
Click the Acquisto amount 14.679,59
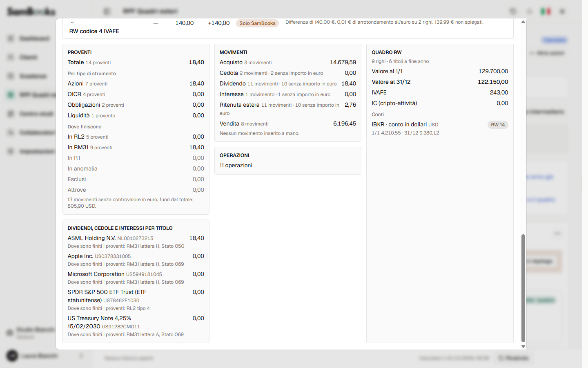343,63
